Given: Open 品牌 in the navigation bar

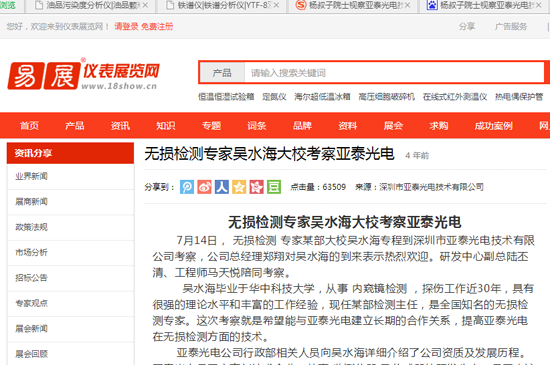Looking at the screenshot, I should (302, 126).
